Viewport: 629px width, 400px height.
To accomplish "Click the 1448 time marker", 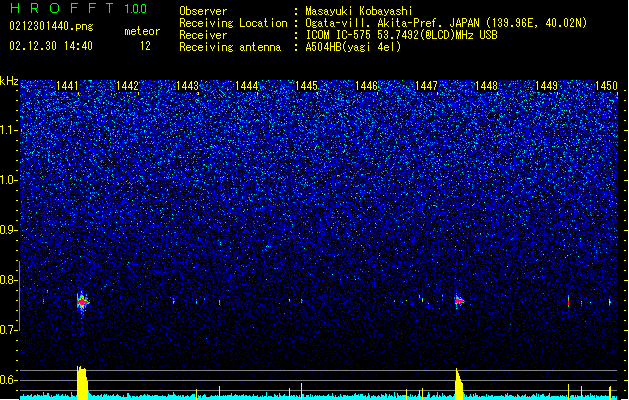I will pyautogui.click(x=486, y=86).
